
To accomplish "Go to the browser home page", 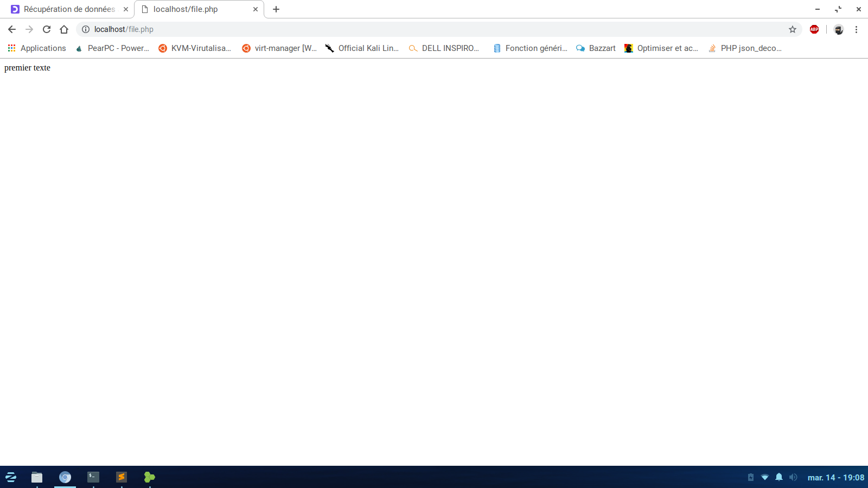I will (x=64, y=29).
